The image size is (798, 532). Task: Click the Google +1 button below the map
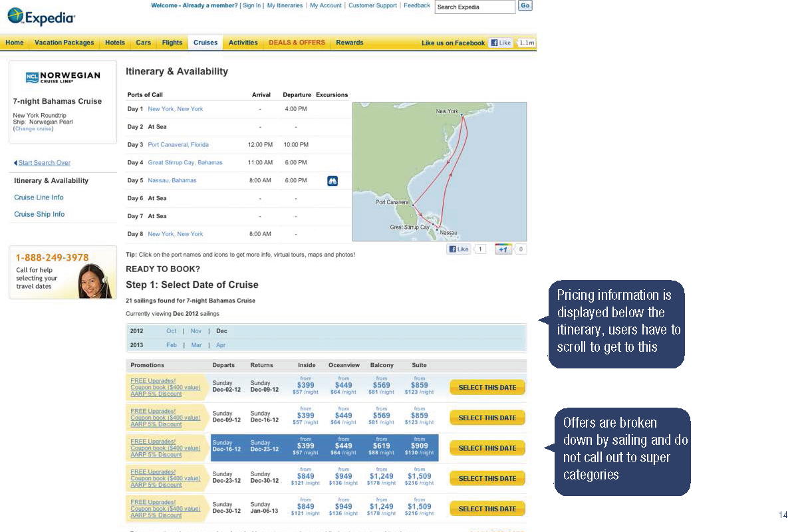(503, 249)
